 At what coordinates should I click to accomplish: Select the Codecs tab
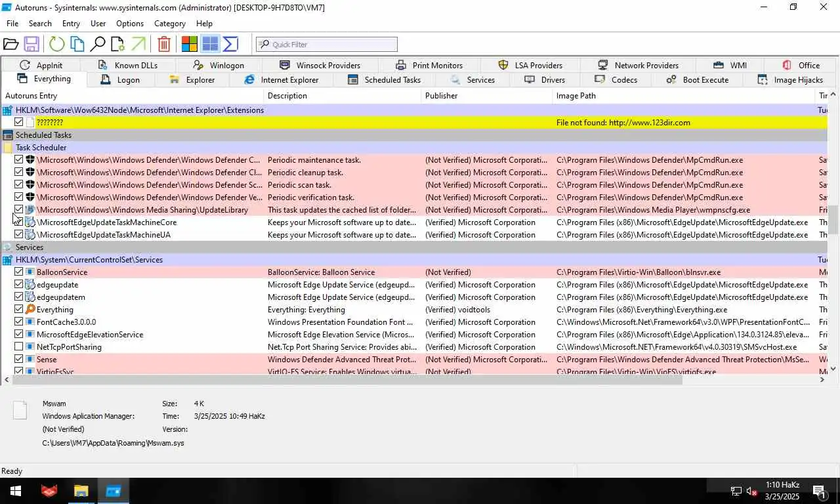coord(616,79)
